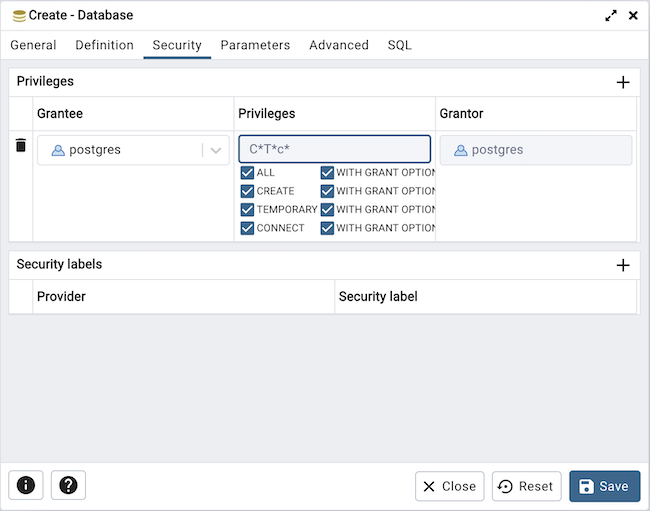Maximize the Create Database dialog

(x=611, y=16)
